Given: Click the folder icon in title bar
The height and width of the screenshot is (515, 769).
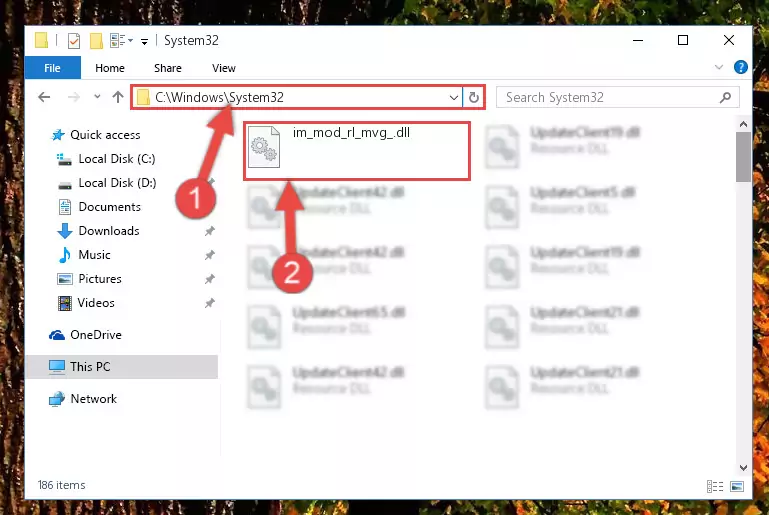Looking at the screenshot, I should point(41,40).
